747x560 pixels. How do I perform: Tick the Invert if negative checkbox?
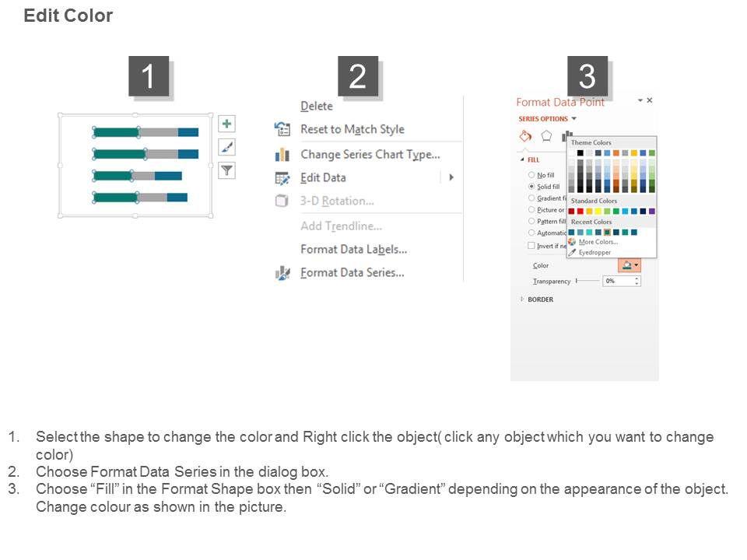pos(531,246)
